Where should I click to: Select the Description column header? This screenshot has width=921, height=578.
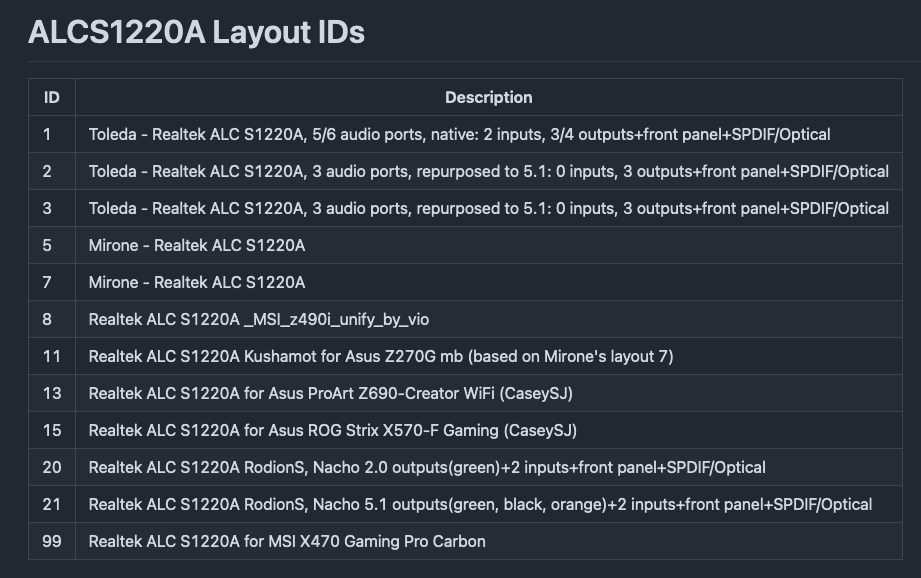489,98
